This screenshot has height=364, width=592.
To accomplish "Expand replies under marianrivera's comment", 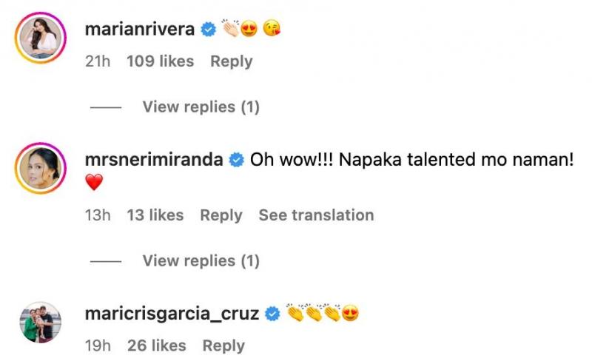I will tap(201, 107).
